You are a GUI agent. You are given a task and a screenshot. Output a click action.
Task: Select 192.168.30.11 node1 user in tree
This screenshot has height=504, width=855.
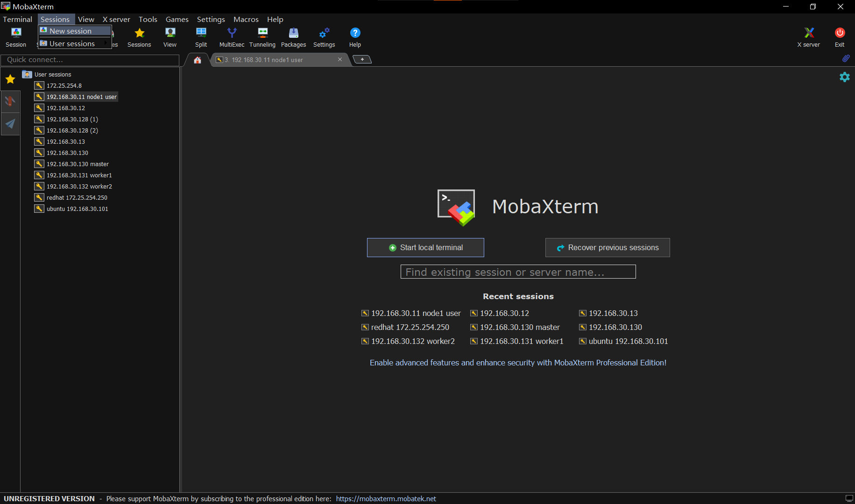[x=76, y=97]
